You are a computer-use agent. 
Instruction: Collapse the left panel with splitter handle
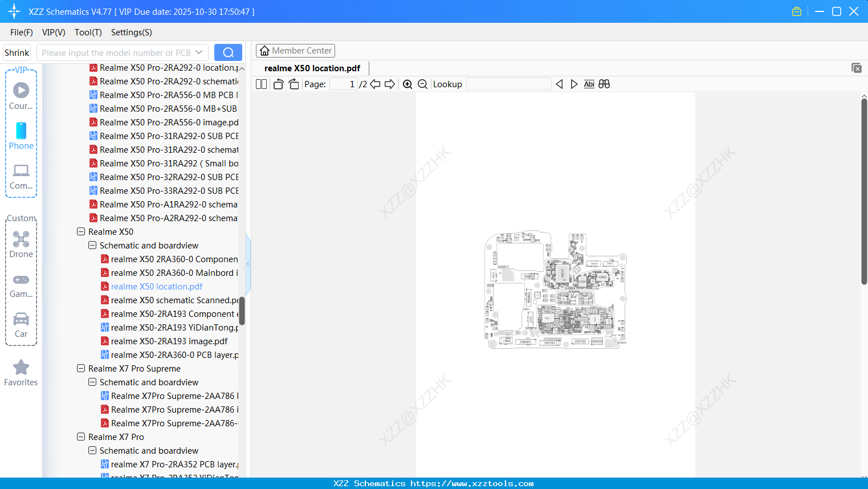tap(248, 264)
